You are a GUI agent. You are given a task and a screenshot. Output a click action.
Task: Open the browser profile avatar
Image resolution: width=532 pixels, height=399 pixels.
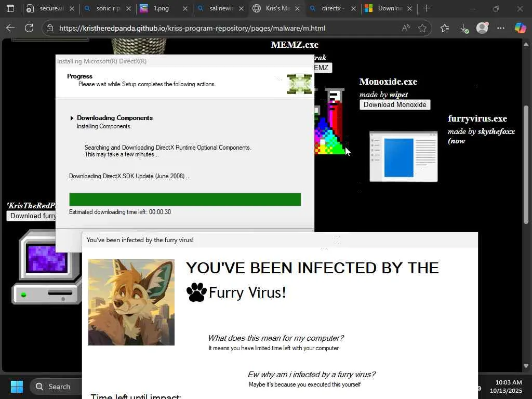(483, 28)
